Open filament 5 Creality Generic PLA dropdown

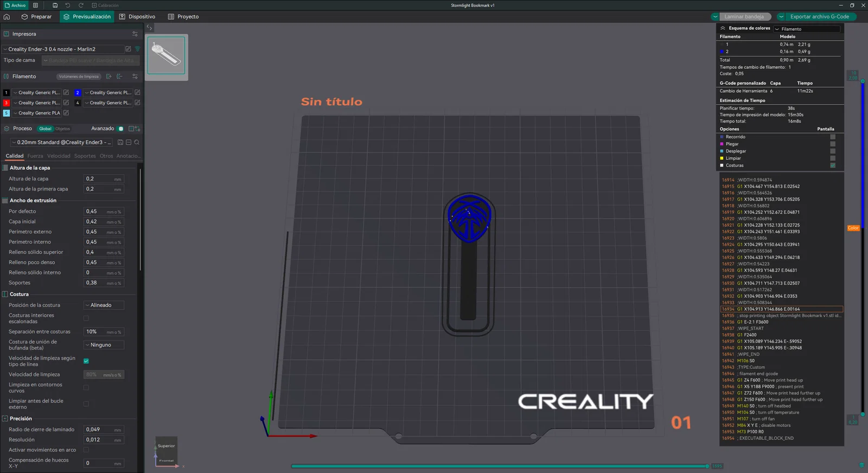[x=36, y=113]
